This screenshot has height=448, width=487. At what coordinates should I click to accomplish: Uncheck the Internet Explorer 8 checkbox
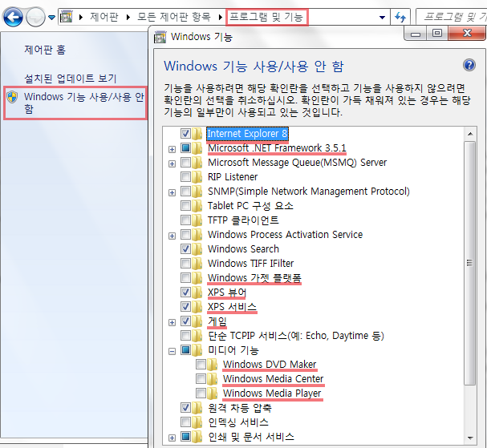(x=185, y=134)
